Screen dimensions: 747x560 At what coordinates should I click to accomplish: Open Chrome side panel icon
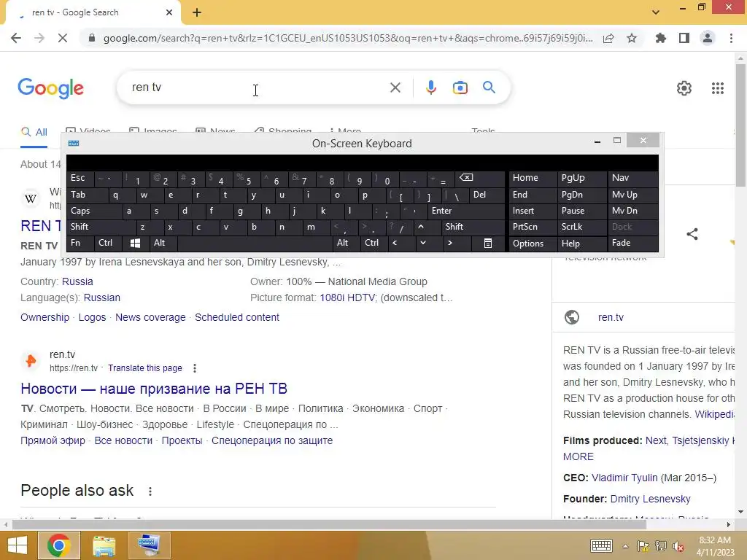684,38
